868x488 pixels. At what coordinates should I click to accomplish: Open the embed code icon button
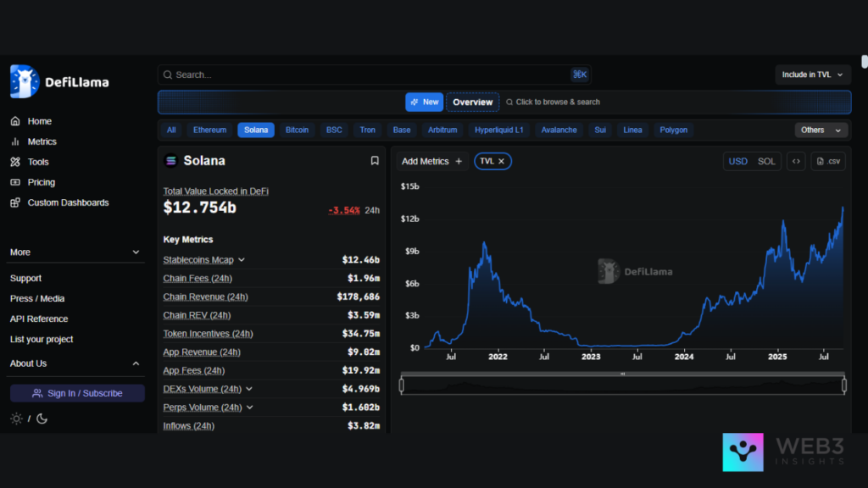click(796, 162)
